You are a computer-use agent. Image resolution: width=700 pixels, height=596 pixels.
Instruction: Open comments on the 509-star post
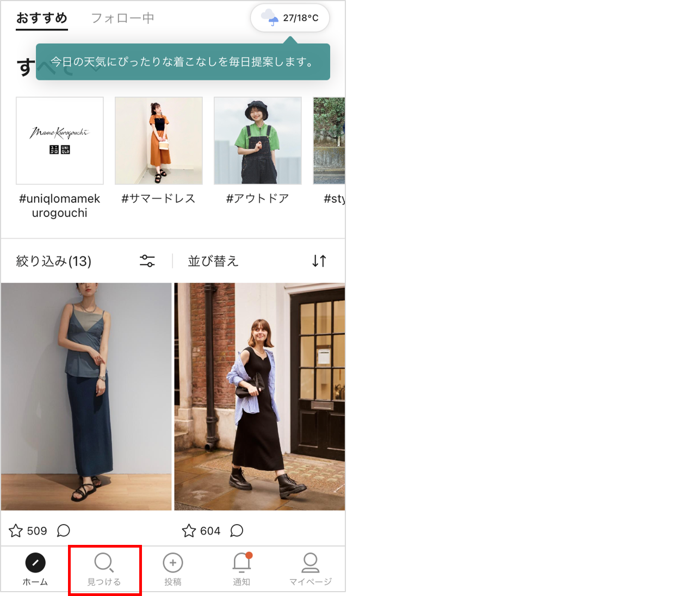click(x=64, y=531)
